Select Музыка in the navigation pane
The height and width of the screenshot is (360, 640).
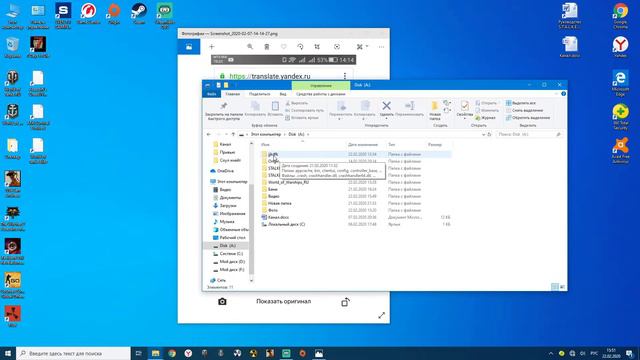click(x=224, y=222)
